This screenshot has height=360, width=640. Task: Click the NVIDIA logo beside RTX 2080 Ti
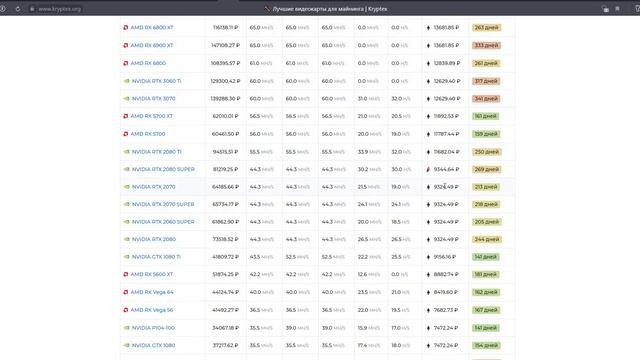(127, 151)
